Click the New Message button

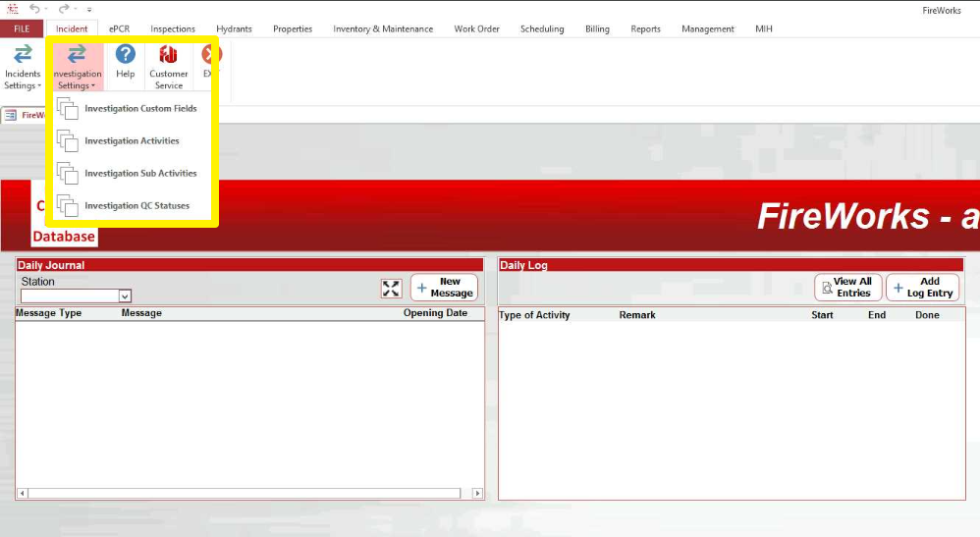pyautogui.click(x=445, y=288)
